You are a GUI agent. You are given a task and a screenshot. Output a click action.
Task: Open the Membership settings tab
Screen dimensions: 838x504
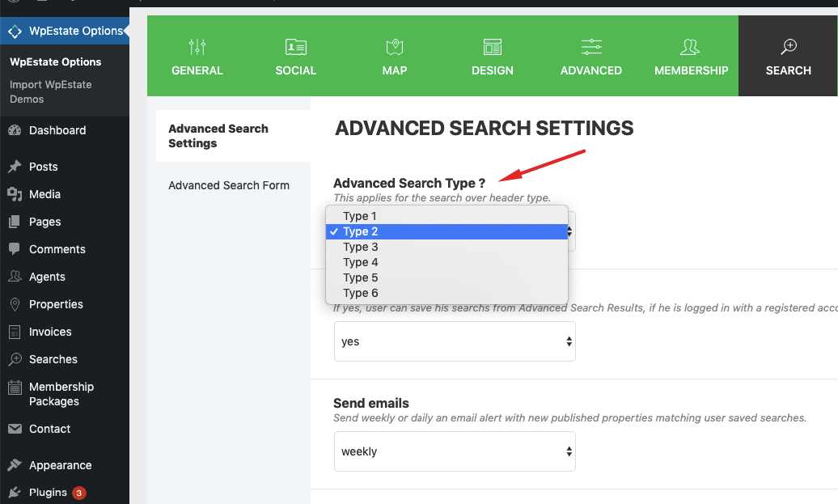691,57
